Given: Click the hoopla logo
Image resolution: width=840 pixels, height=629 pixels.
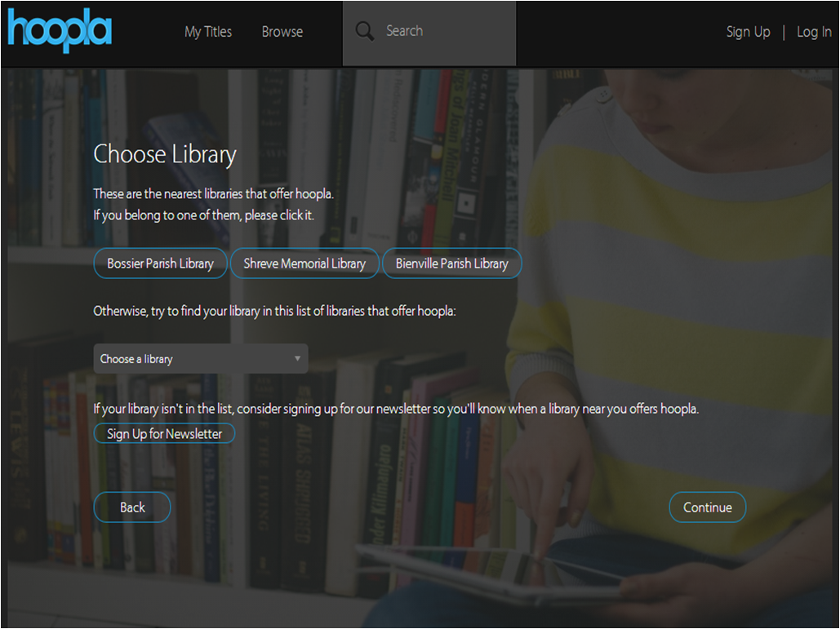Looking at the screenshot, I should point(60,31).
